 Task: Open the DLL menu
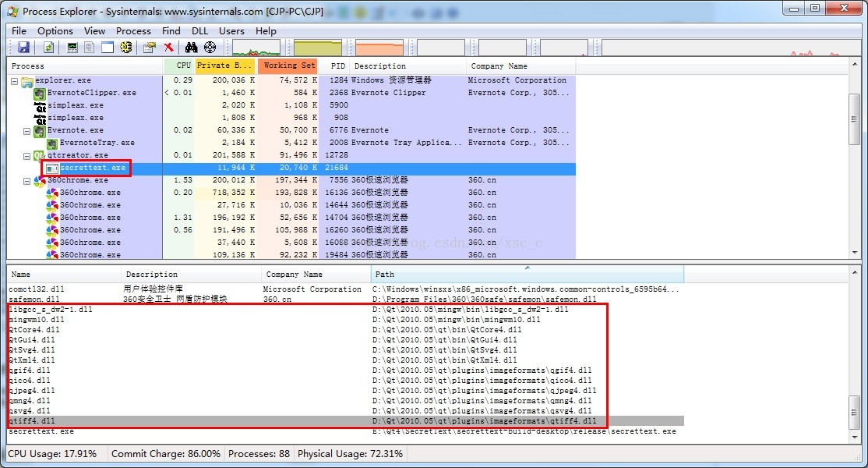coord(199,31)
